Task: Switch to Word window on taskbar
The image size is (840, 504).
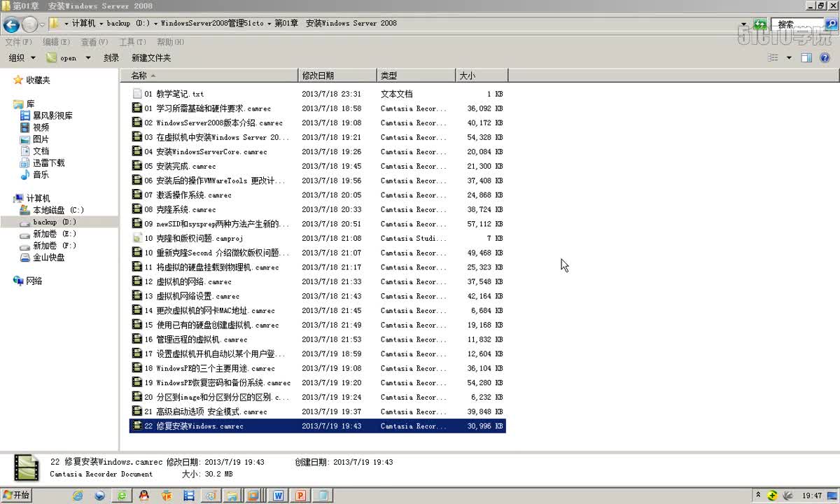Action: (279, 496)
